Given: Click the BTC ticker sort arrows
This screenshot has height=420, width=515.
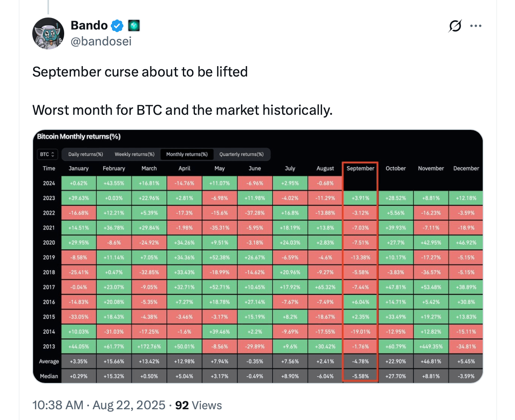Looking at the screenshot, I should 52,154.
